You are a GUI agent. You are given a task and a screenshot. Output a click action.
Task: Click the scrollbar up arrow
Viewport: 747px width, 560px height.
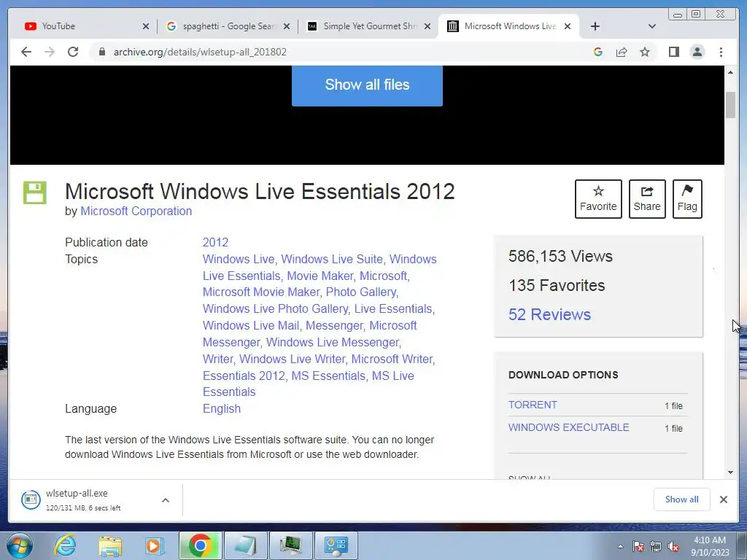coord(731,72)
